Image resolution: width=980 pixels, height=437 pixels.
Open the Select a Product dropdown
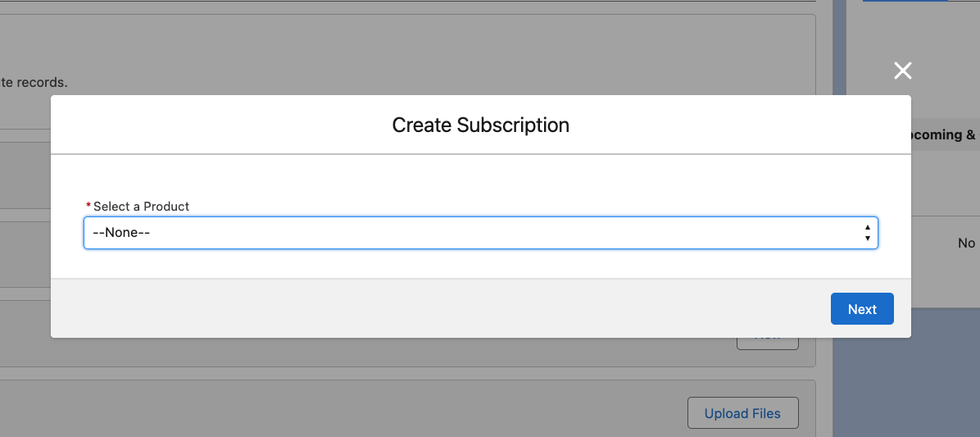tap(480, 233)
